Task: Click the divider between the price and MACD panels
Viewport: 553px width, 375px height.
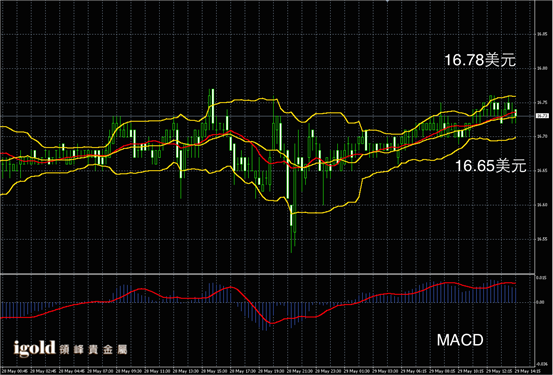Action: pyautogui.click(x=267, y=273)
